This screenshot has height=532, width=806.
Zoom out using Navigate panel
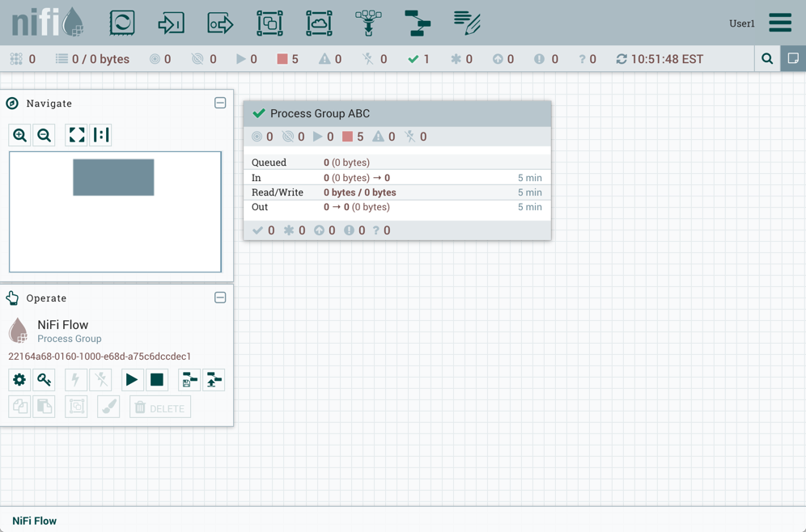pos(45,135)
